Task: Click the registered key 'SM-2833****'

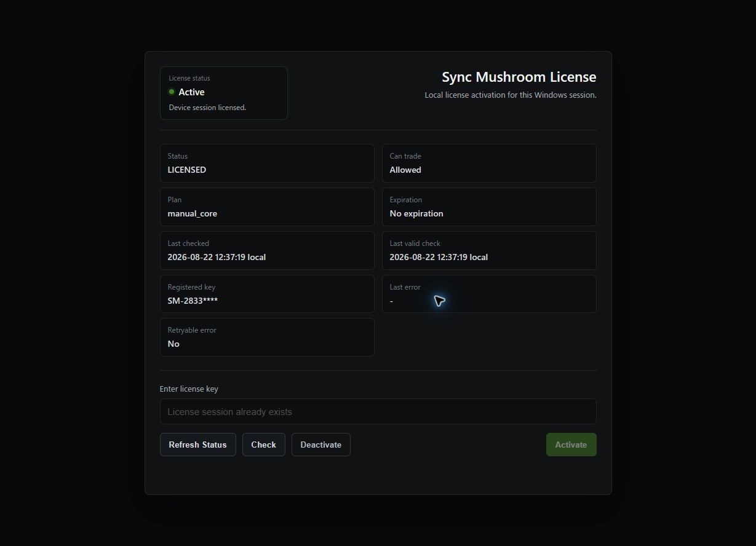Action: 193,301
